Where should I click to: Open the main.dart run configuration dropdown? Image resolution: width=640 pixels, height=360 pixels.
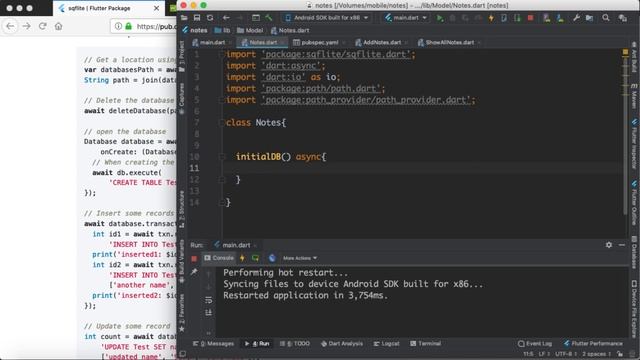tap(406, 18)
